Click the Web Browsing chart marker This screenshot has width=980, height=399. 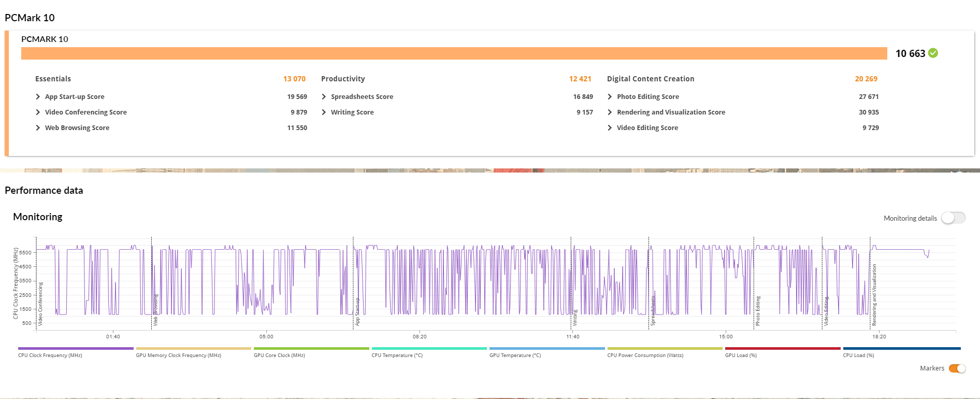tap(155, 310)
